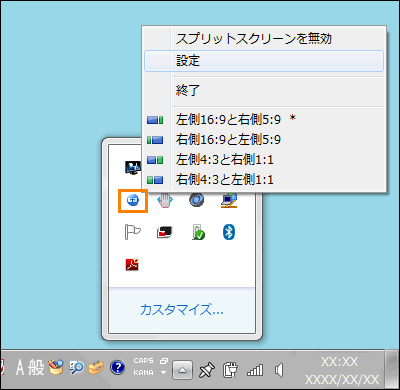Click the device icon with green checkmark
This screenshot has width=400, height=390.
(198, 232)
